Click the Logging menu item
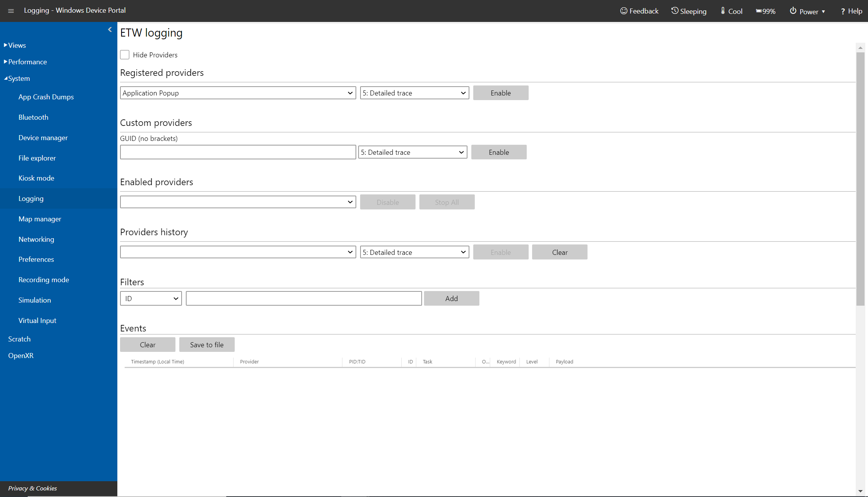Viewport: 868px width, 497px height. (x=31, y=199)
